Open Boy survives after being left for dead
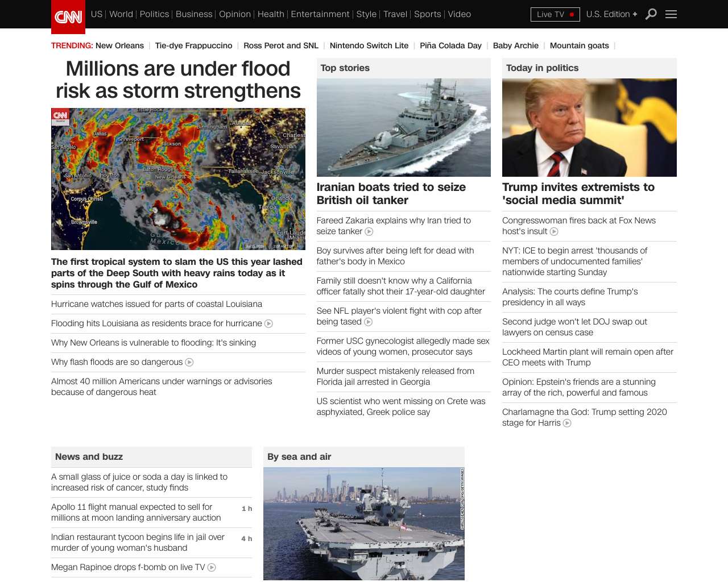This screenshot has width=728, height=582. [395, 256]
